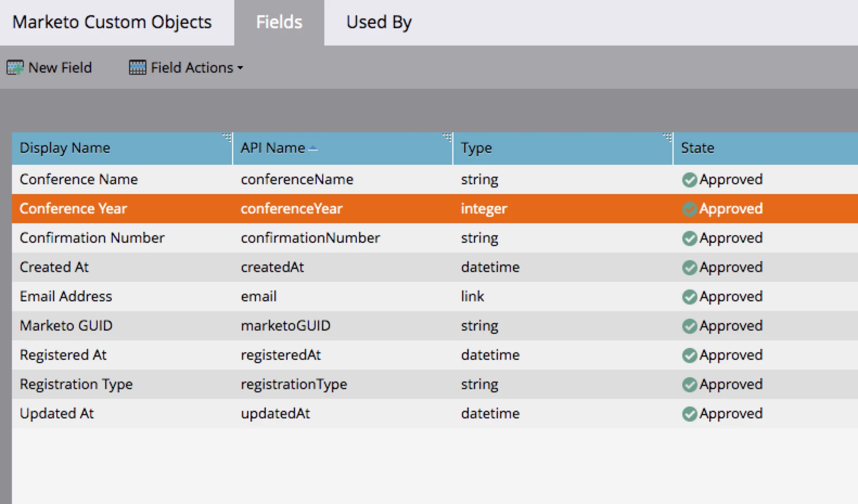Switch to the Marketo Custom Objects tab
Screen dimensions: 858x504
click(112, 22)
